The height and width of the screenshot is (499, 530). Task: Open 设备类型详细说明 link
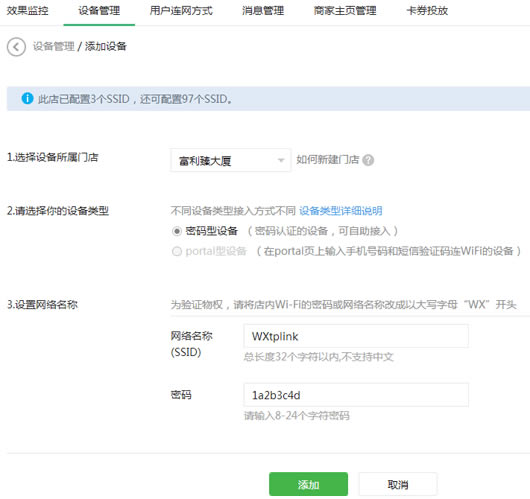tap(341, 211)
